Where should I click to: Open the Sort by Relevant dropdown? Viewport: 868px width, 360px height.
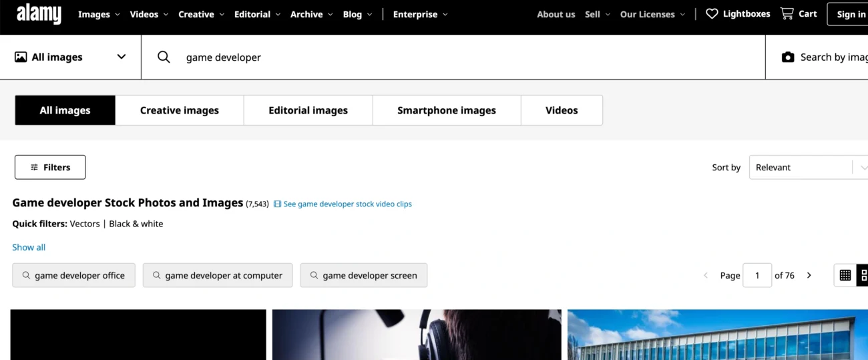(x=808, y=168)
